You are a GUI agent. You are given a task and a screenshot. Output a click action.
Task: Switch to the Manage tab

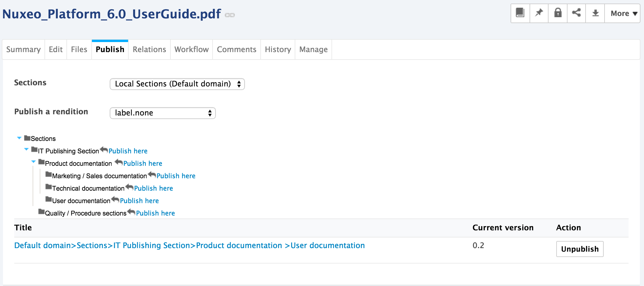(x=313, y=49)
